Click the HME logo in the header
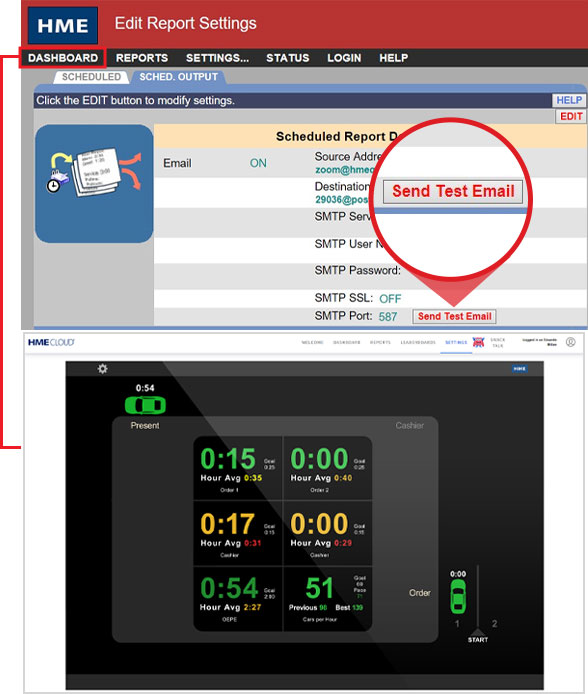The height and width of the screenshot is (694, 588). pos(62,25)
